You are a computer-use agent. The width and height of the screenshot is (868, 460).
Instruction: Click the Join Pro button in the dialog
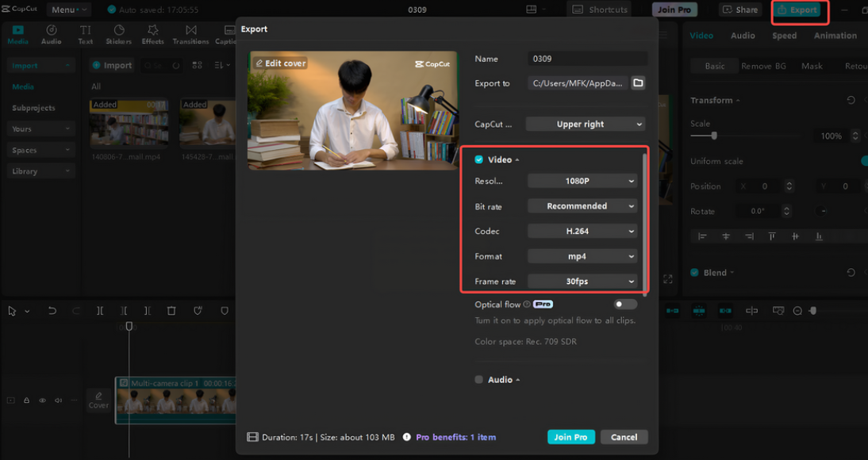coord(571,437)
